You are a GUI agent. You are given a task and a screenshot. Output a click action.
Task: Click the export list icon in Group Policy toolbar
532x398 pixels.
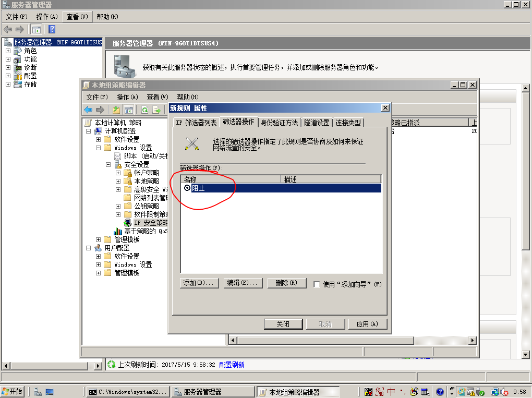[x=155, y=110]
